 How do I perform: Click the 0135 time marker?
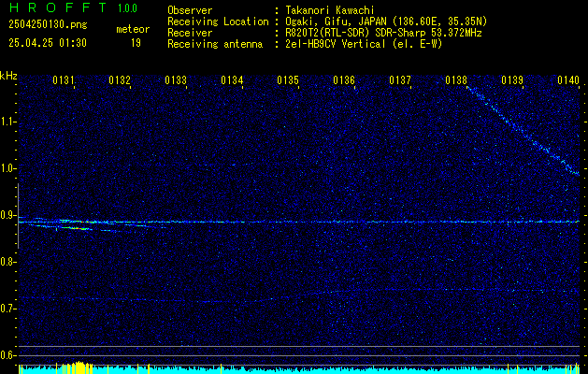pos(288,80)
